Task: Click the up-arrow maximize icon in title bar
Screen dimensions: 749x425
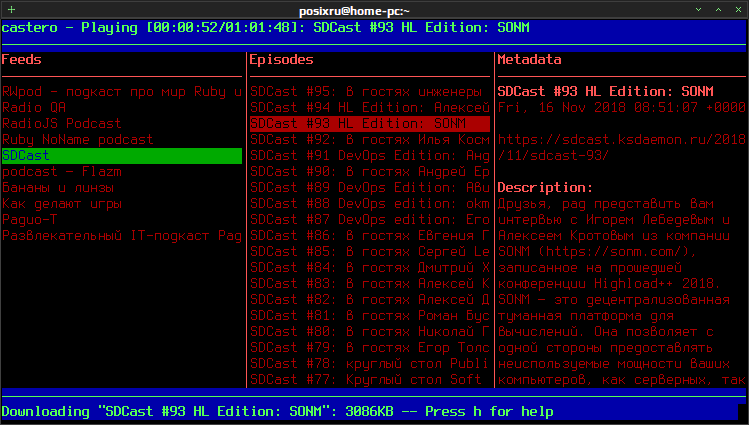Action: pyautogui.click(x=718, y=10)
